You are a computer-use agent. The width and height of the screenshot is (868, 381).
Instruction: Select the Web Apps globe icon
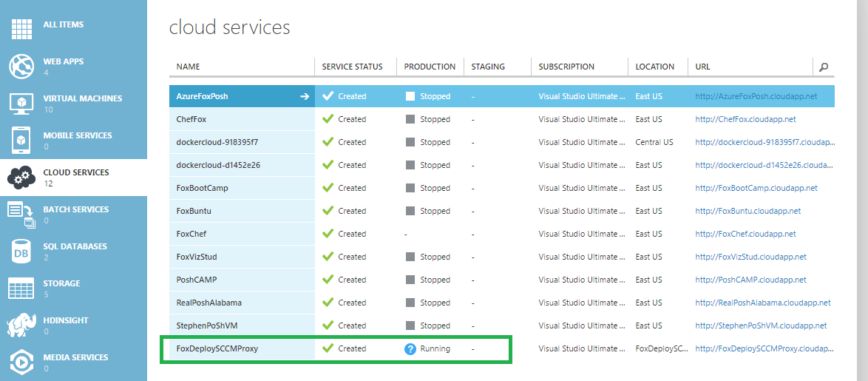pos(22,67)
